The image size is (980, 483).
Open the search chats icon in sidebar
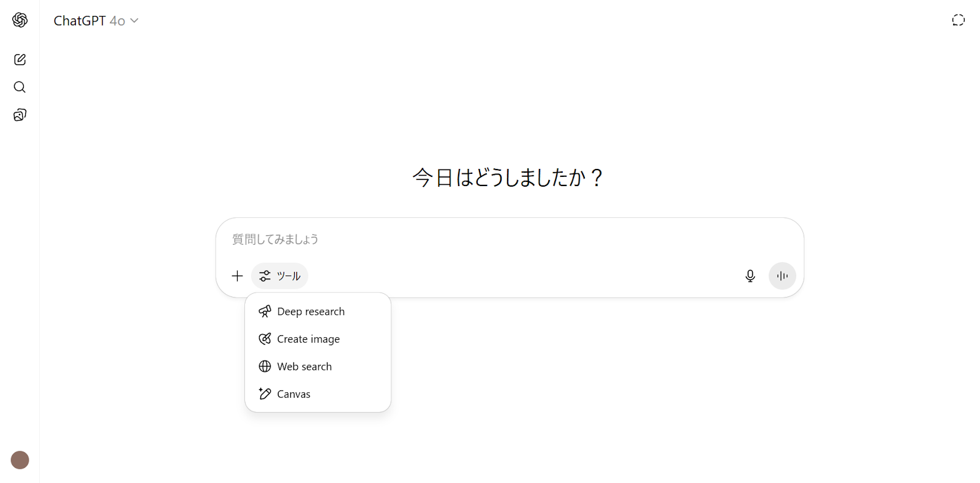pos(20,87)
